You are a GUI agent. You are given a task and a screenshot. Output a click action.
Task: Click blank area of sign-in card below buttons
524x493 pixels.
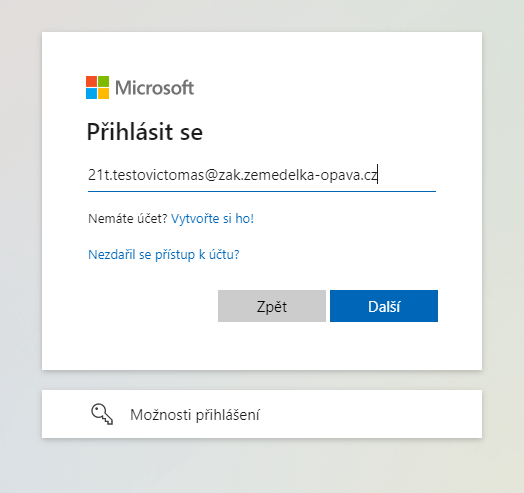[x=262, y=348]
